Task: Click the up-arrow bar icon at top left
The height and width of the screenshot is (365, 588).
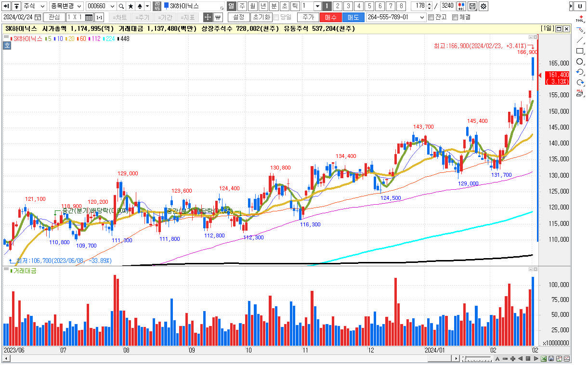Action: [17, 6]
